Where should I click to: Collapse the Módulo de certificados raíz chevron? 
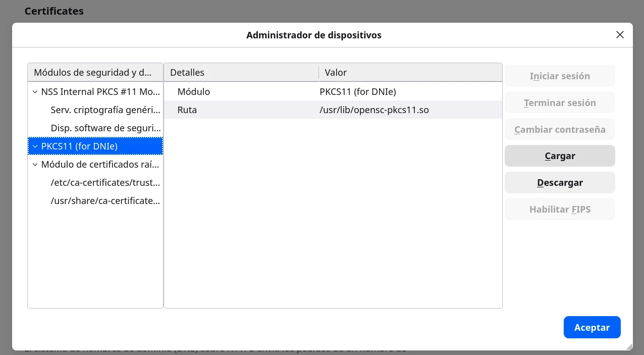35,164
